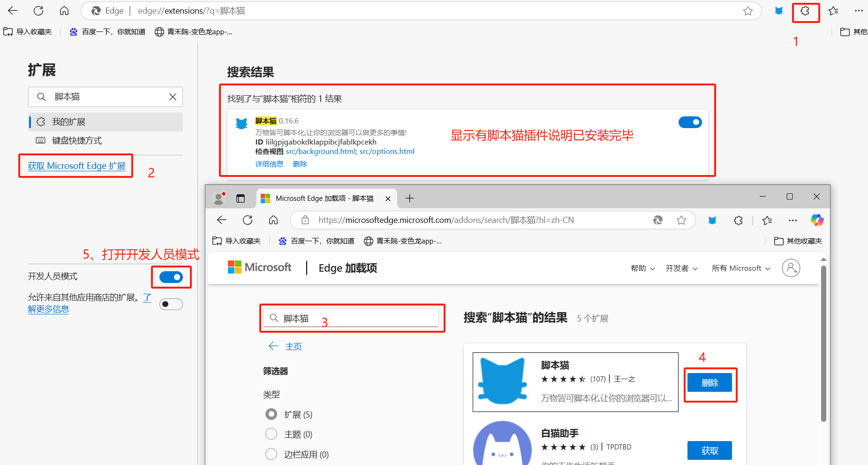Focus the addons store 脚本猫 search field
The height and width of the screenshot is (465, 868).
tap(351, 318)
